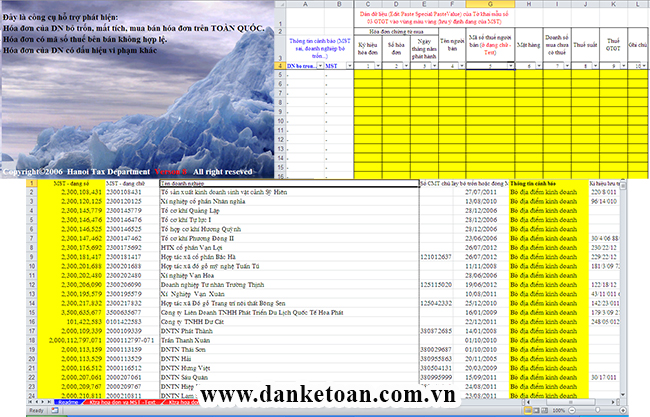This screenshot has width=650, height=417.
Task: Click cell 'HTX co phan Van Loi'
Action: click(x=289, y=247)
